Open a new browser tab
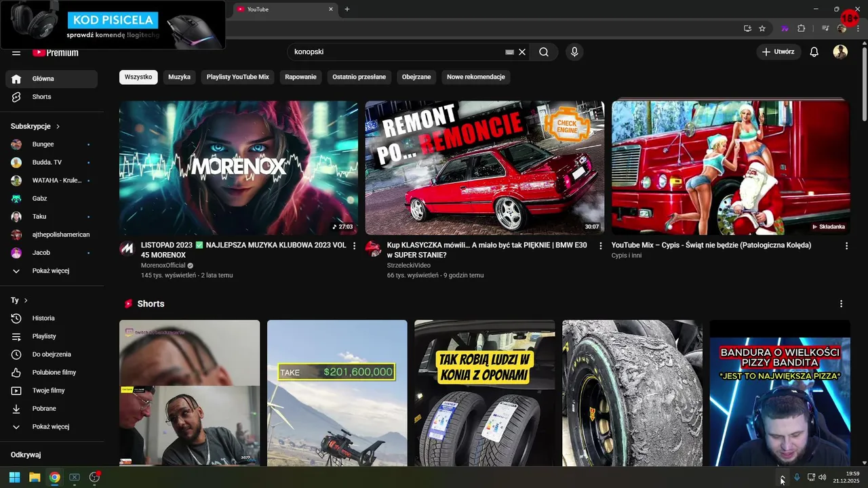The width and height of the screenshot is (868, 488). point(347,9)
